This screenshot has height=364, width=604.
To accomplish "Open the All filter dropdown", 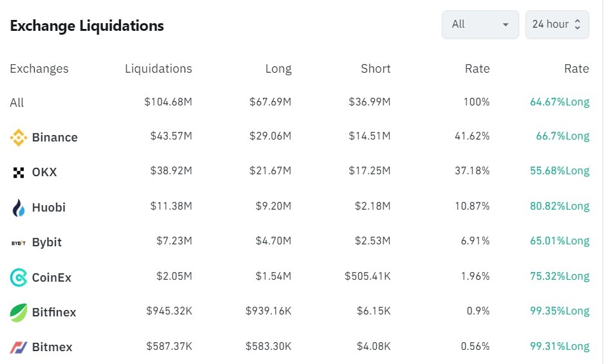I will [x=480, y=24].
